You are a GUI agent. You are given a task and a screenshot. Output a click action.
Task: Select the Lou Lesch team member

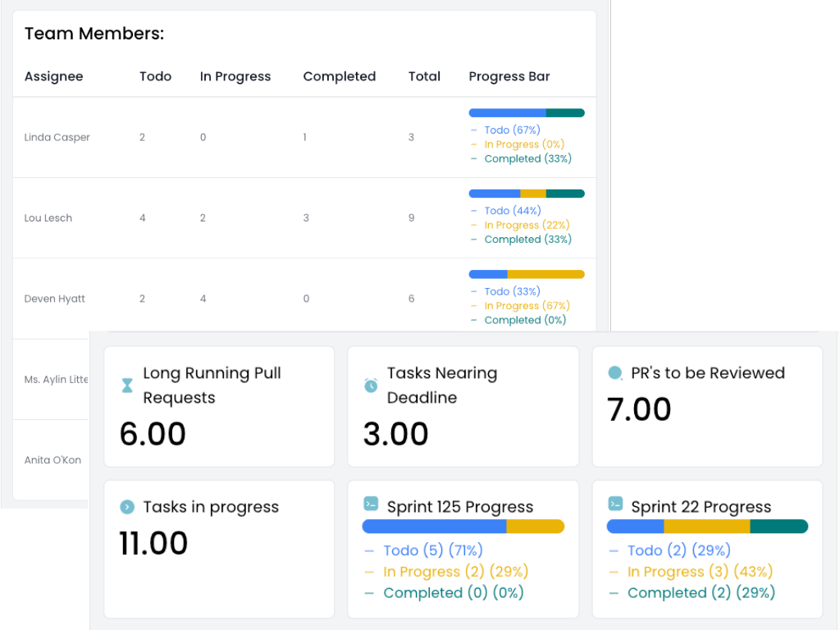click(48, 218)
